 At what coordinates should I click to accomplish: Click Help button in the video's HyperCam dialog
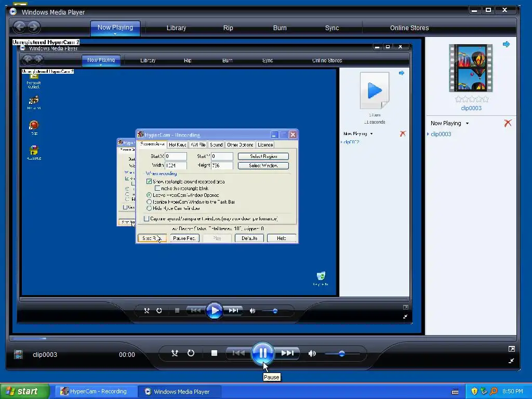click(x=281, y=238)
